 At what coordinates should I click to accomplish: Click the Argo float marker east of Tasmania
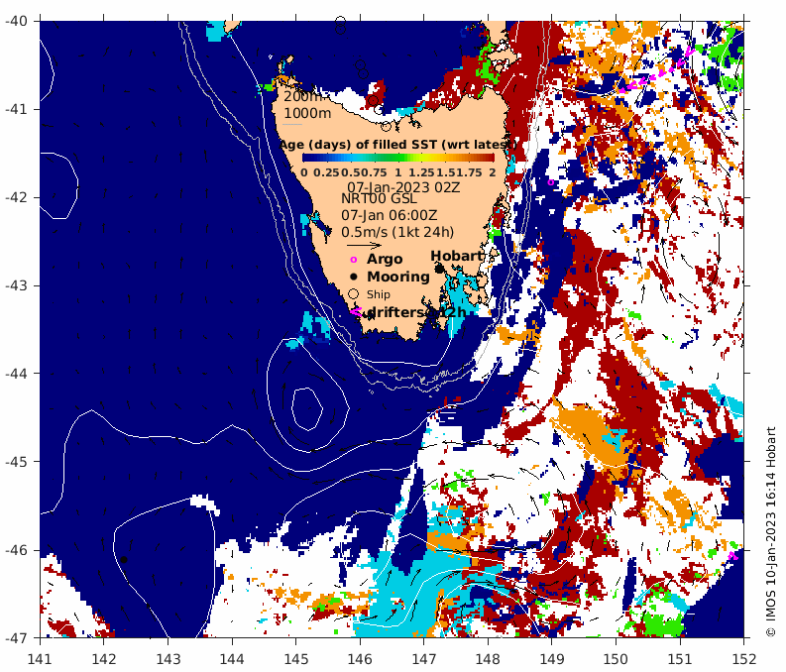coord(550,182)
